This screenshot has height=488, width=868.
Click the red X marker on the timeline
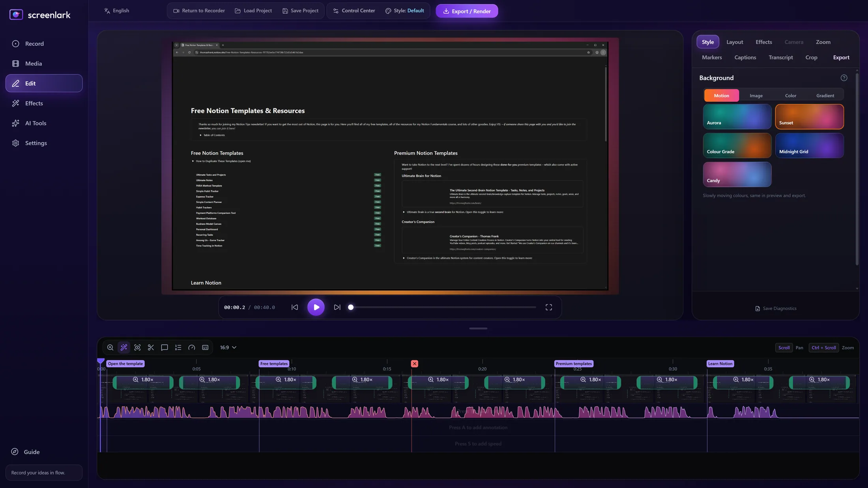click(x=414, y=364)
